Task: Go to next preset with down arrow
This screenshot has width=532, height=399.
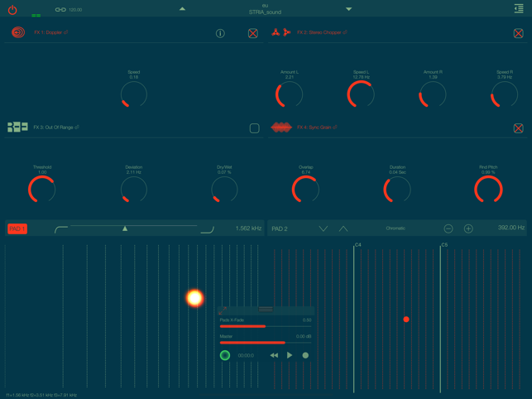Action: pos(348,9)
